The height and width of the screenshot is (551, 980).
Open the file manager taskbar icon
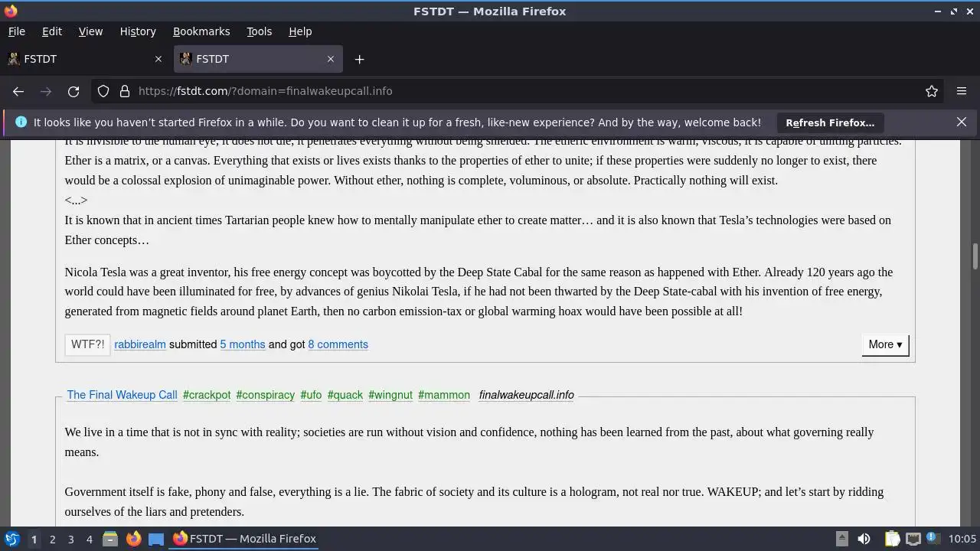[x=110, y=539]
